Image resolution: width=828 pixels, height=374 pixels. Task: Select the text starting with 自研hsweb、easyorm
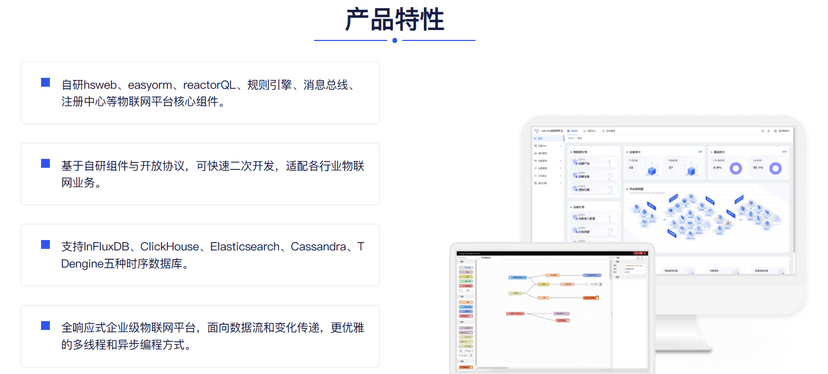pos(211,93)
